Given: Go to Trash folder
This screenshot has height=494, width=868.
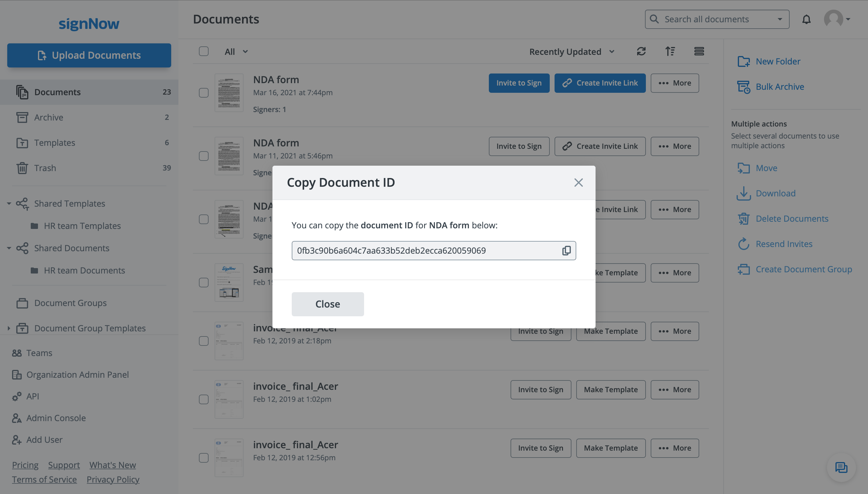Looking at the screenshot, I should pos(45,168).
